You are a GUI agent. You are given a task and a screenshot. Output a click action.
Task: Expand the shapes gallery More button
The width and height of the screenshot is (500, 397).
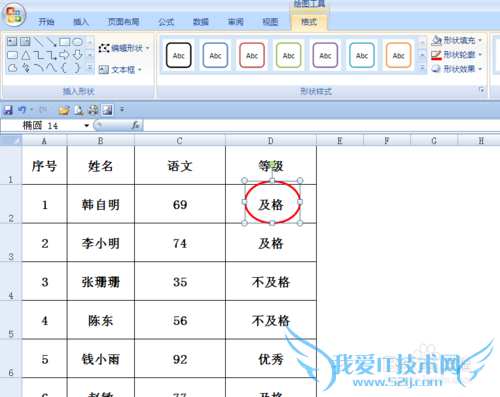coord(90,68)
